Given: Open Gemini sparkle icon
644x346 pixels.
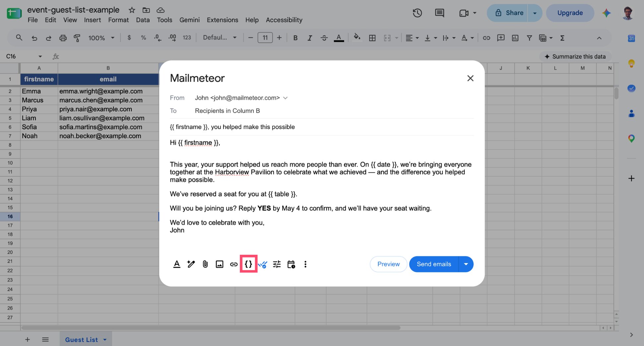Looking at the screenshot, I should (607, 13).
